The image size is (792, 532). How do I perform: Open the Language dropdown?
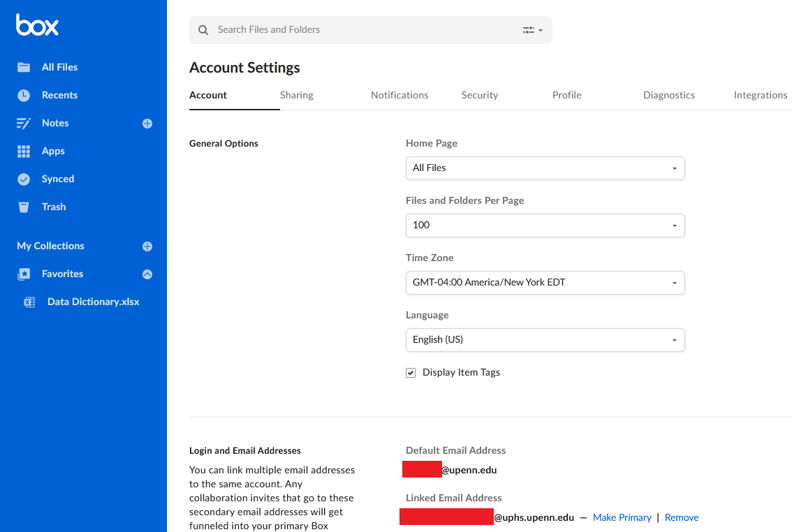point(545,340)
